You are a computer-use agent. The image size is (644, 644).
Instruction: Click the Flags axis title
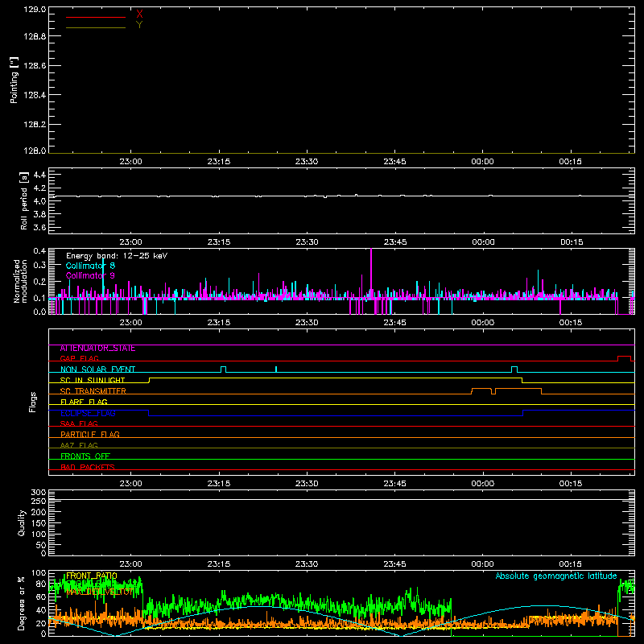click(32, 402)
